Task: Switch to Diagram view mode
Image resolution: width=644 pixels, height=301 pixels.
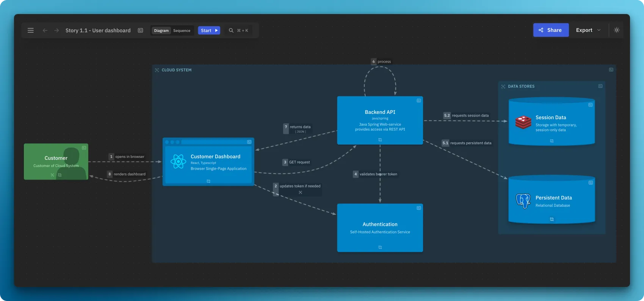Action: 161,30
